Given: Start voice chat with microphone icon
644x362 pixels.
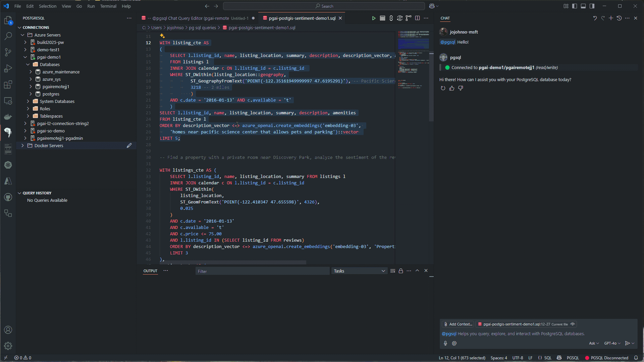Looking at the screenshot, I should tap(445, 343).
